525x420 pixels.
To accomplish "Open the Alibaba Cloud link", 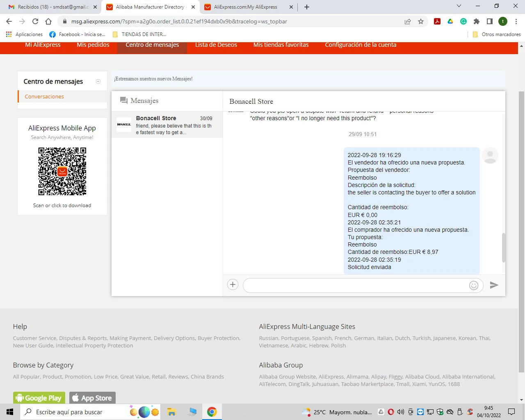I will (422, 377).
